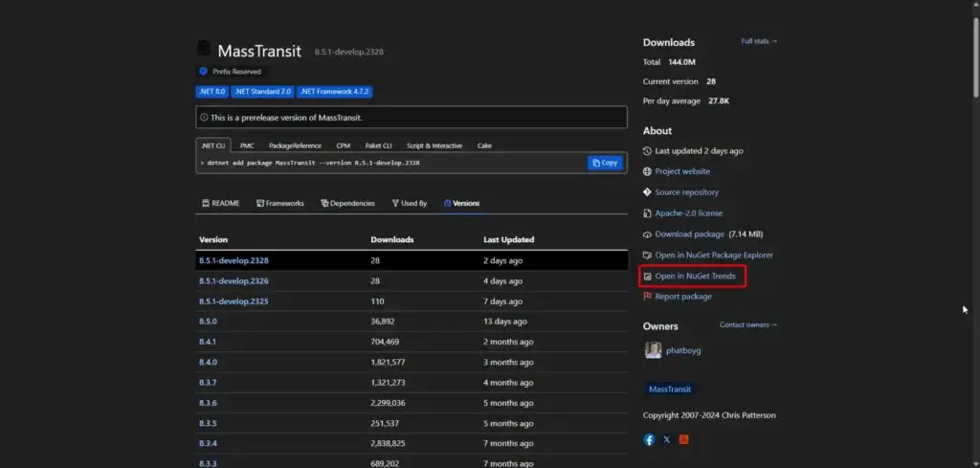The height and width of the screenshot is (468, 980).
Task: Click the Facebook share icon
Action: (650, 440)
